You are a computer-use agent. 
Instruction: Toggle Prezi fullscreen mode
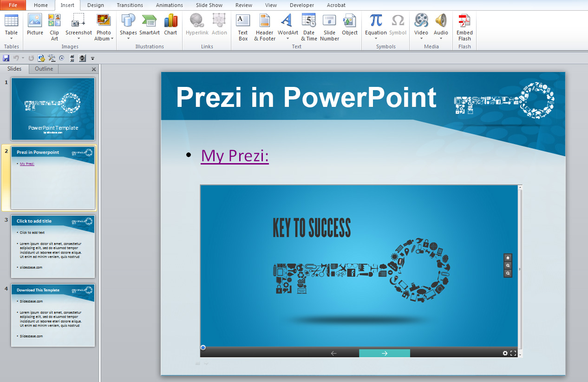point(513,353)
